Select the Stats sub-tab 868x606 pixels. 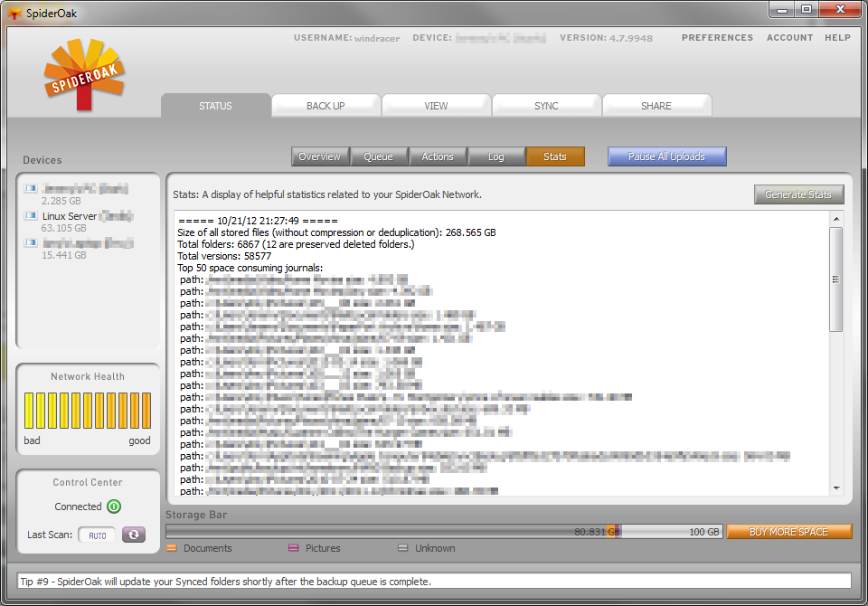555,156
